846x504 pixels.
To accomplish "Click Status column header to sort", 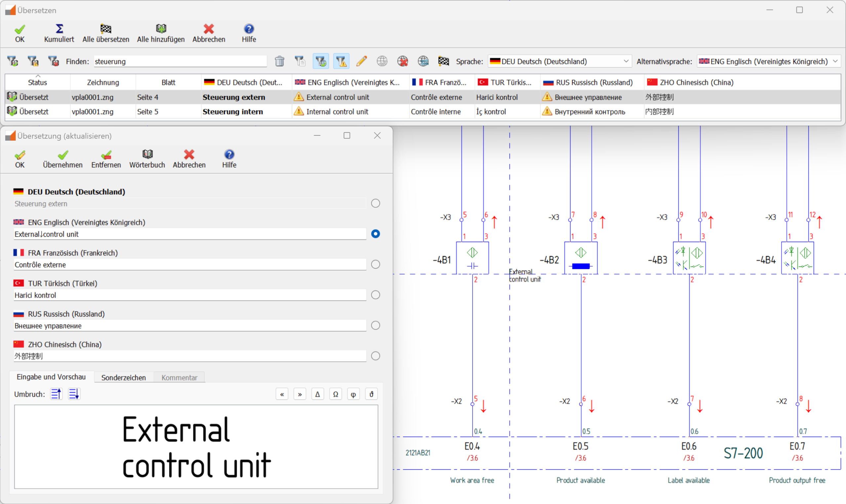I will click(37, 83).
